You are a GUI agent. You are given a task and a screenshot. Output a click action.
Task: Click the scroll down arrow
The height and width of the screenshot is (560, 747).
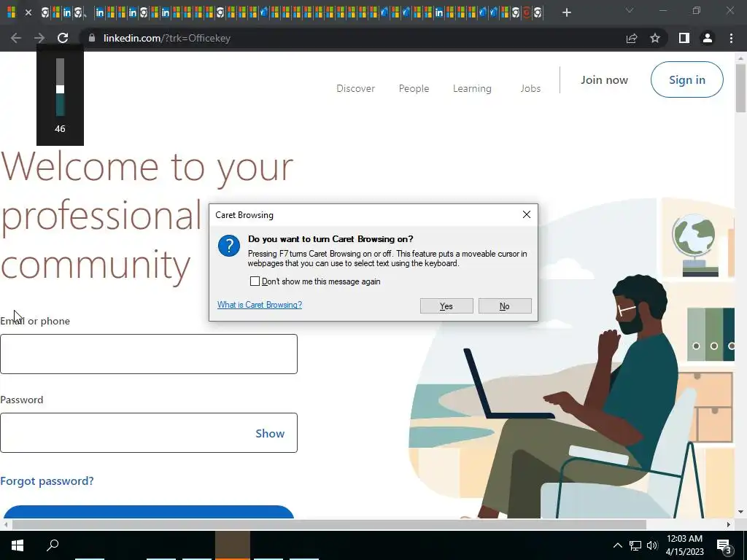coord(740,513)
